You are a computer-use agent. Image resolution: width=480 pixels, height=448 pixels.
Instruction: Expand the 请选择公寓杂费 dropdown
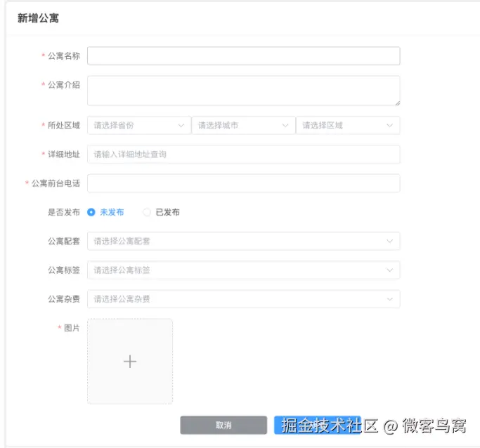pos(243,298)
